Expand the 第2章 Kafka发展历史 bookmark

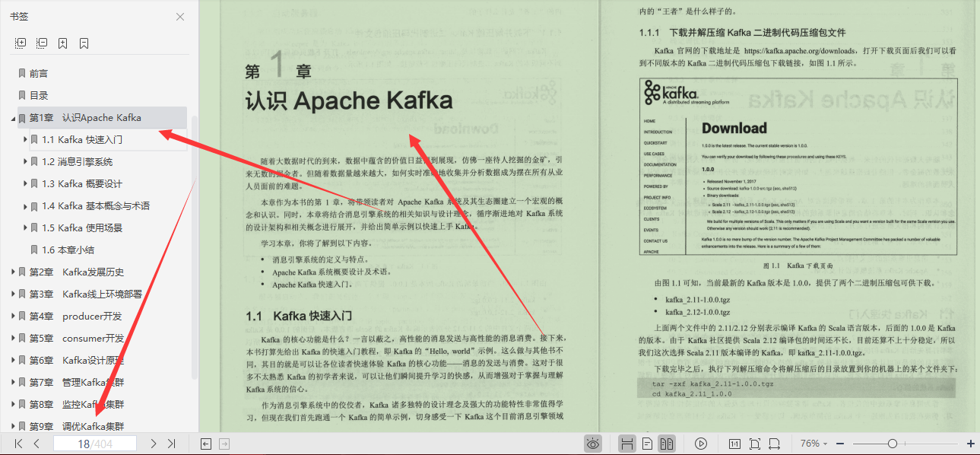pos(13,272)
